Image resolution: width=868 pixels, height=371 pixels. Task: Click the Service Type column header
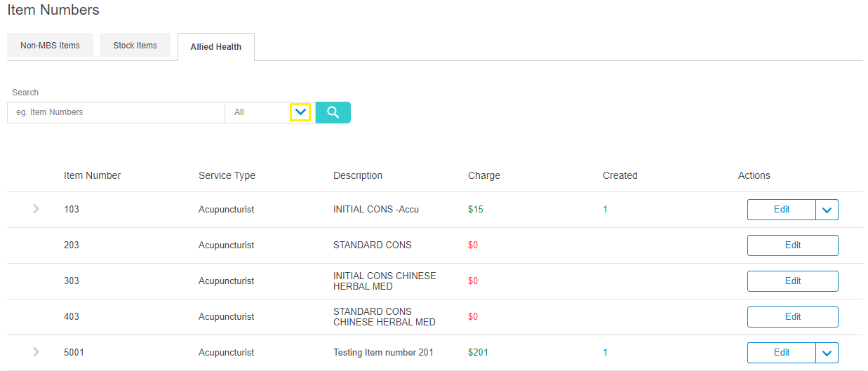pyautogui.click(x=227, y=175)
